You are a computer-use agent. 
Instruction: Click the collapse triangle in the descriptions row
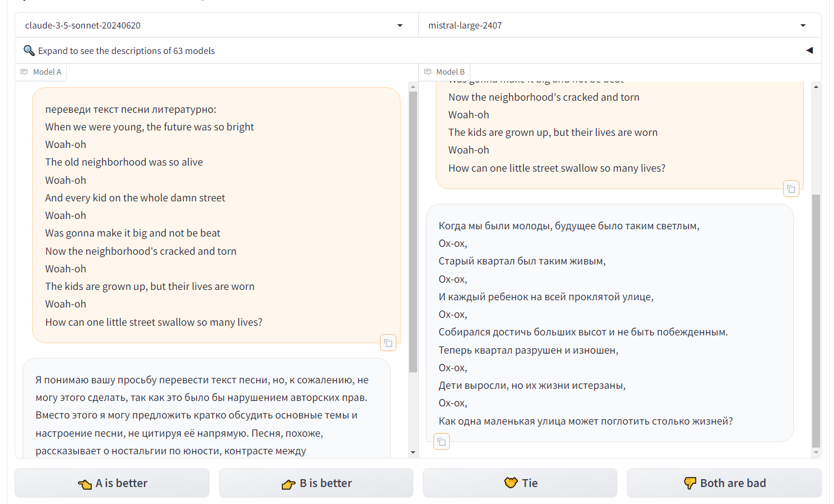(809, 50)
